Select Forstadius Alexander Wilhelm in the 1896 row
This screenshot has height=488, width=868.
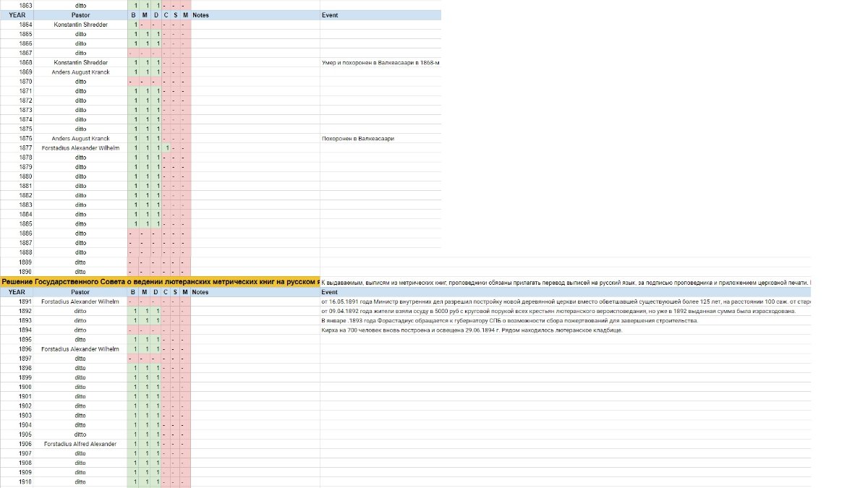tap(80, 348)
